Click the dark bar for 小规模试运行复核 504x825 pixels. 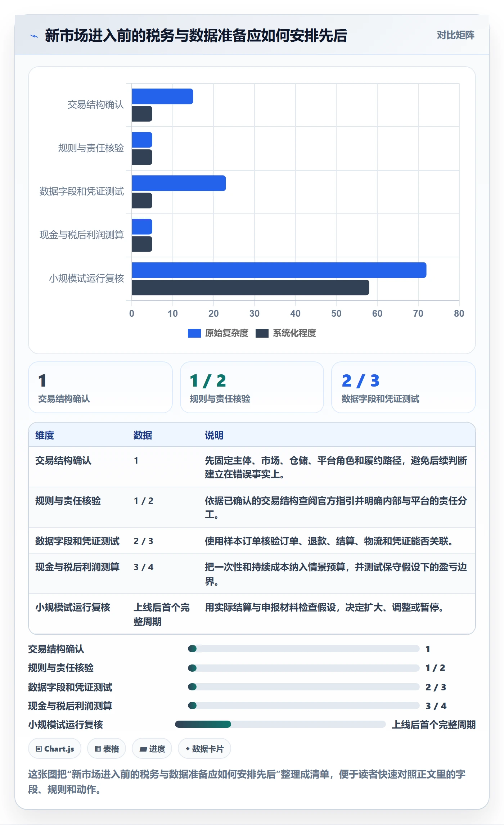click(251, 287)
